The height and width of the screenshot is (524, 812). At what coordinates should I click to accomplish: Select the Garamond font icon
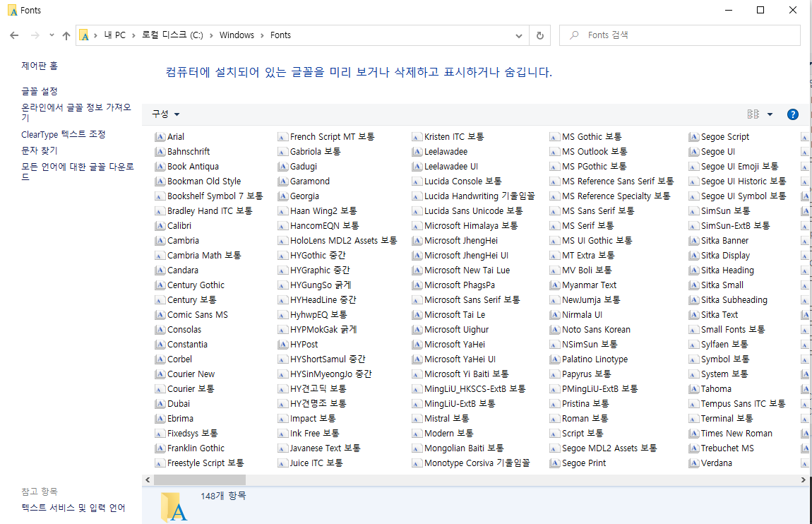[x=282, y=181]
